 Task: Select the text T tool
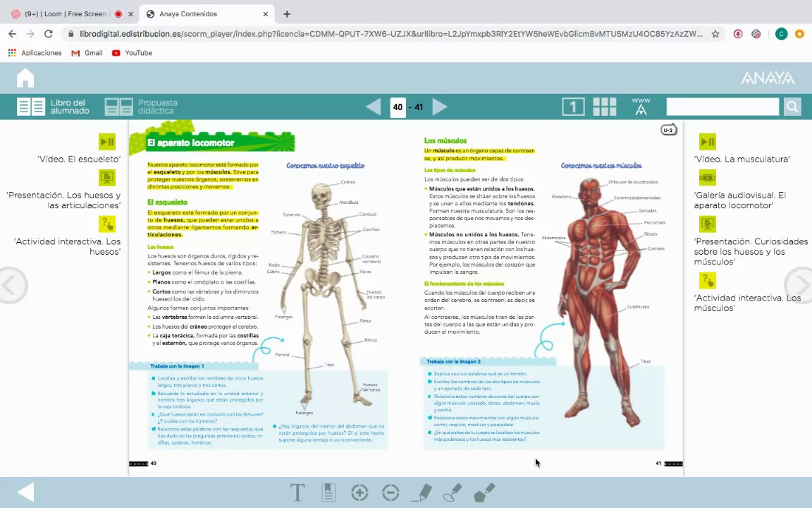(x=297, y=492)
